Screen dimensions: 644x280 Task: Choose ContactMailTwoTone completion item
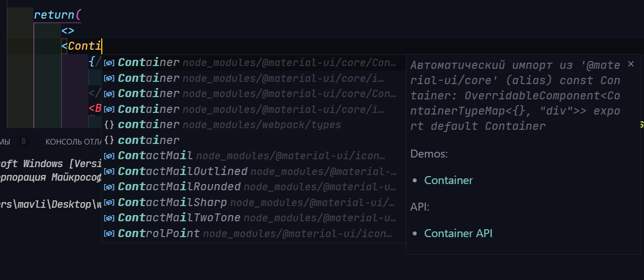(x=253, y=218)
